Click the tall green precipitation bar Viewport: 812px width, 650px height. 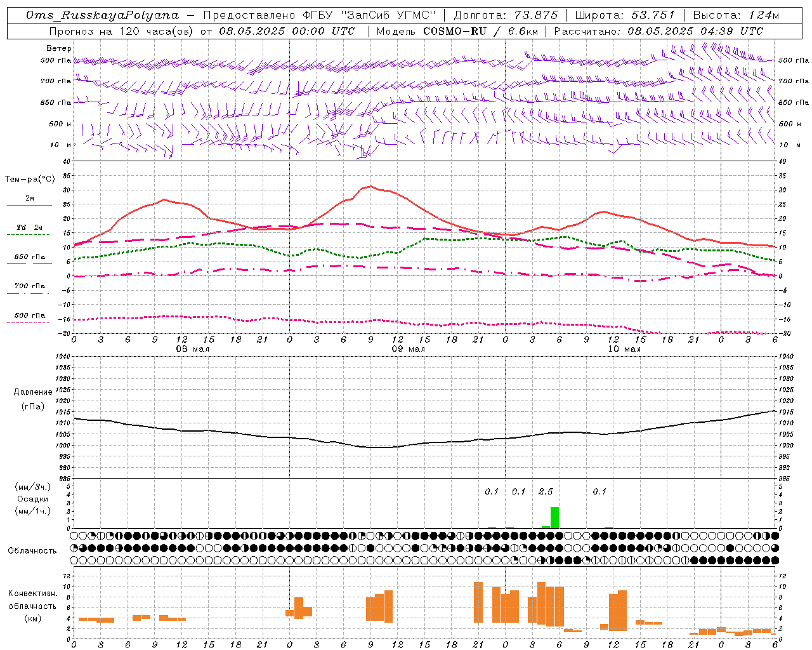pyautogui.click(x=555, y=517)
